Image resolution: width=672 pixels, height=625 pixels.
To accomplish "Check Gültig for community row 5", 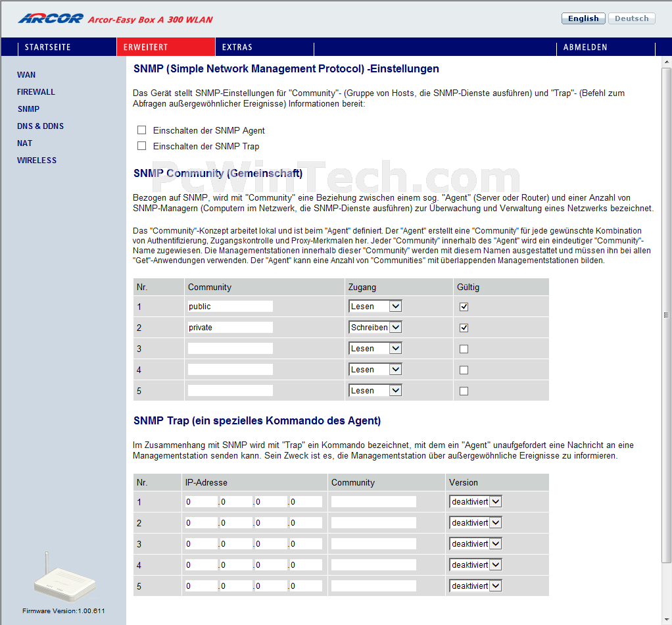I will point(464,391).
